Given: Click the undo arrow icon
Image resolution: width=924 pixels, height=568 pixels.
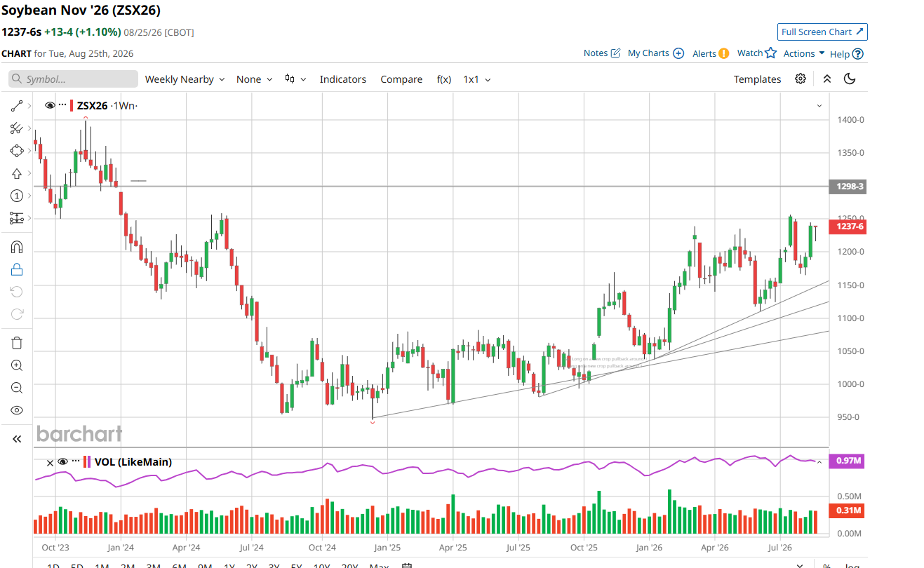Looking at the screenshot, I should point(17,291).
